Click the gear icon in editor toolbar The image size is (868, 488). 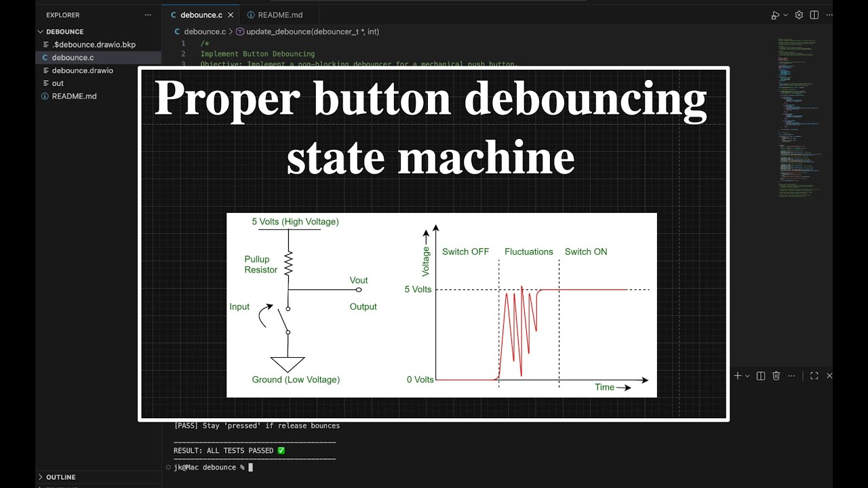pyautogui.click(x=799, y=15)
